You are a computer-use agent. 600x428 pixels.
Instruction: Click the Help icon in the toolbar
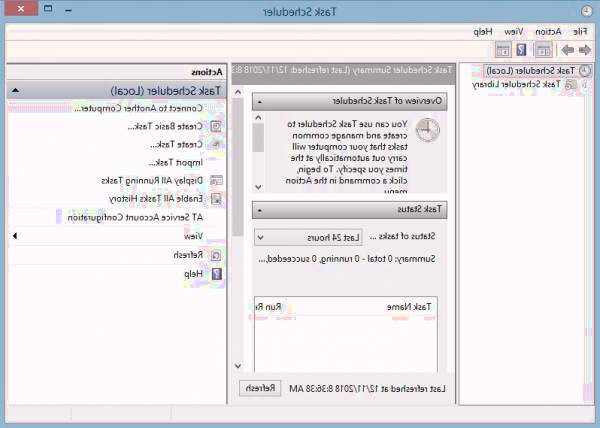pyautogui.click(x=522, y=50)
